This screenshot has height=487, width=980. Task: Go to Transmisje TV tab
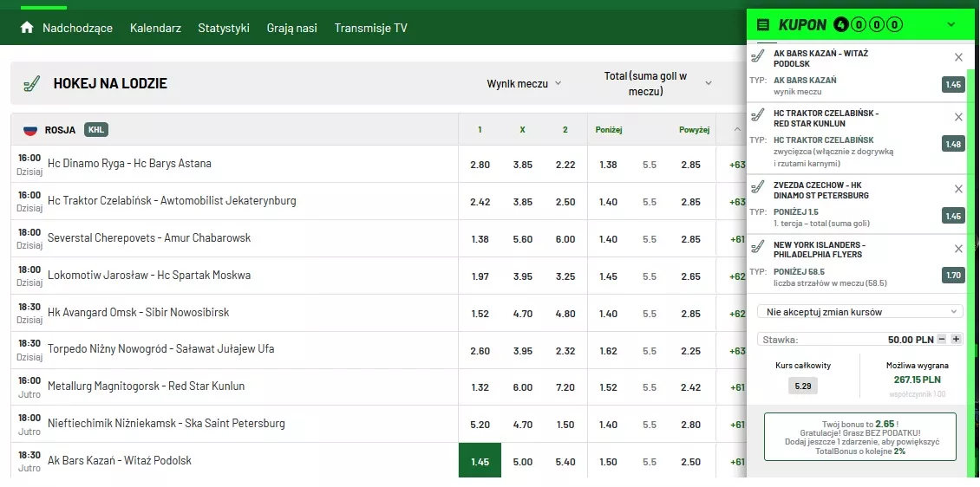[370, 28]
